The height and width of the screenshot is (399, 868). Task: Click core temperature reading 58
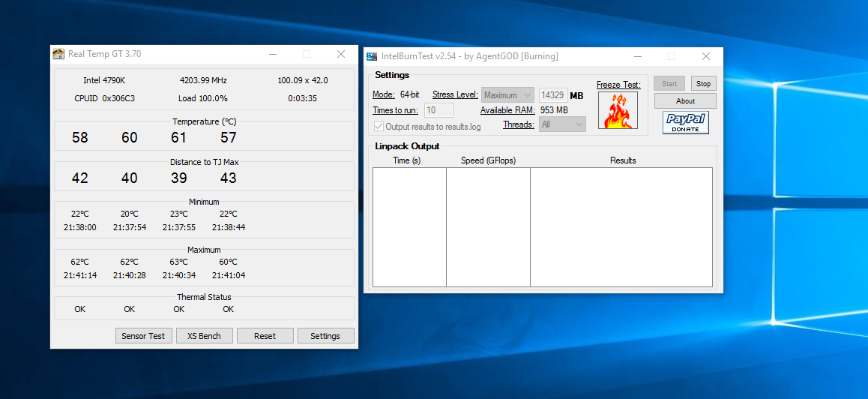80,138
